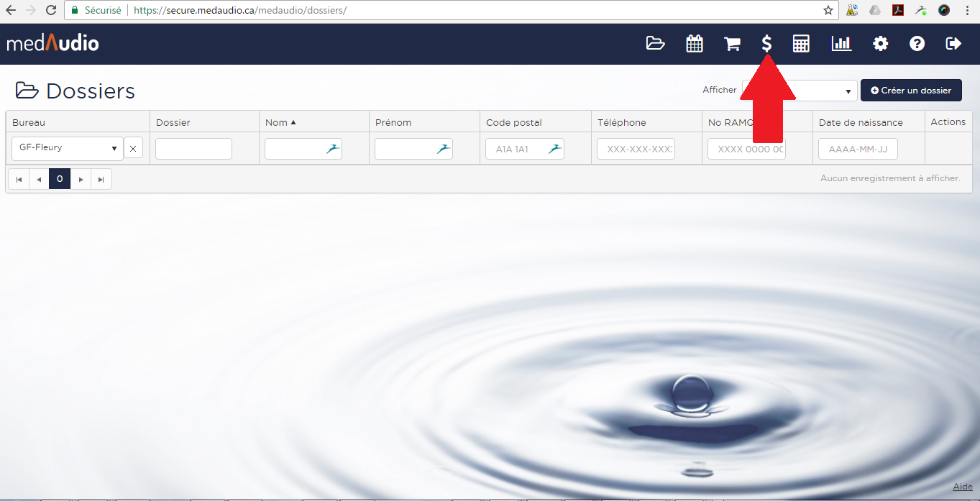
Task: Open the Aide link at bottom right
Action: 962,487
